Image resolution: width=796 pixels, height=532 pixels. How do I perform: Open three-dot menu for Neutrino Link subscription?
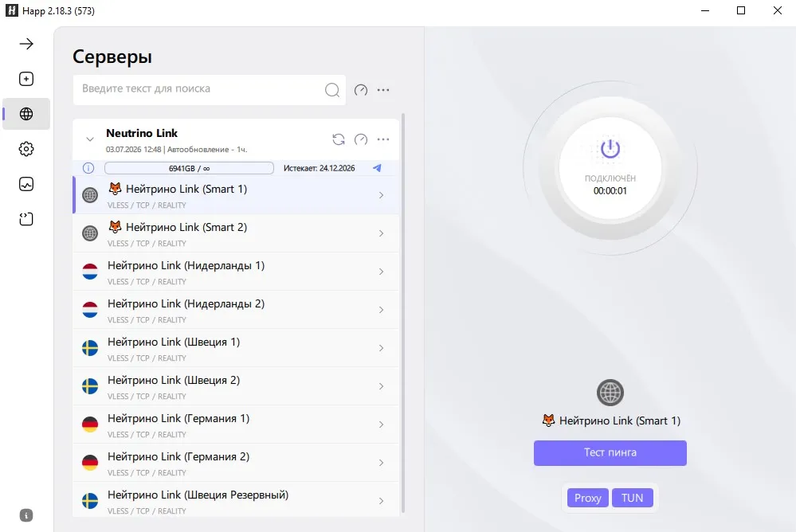(383, 139)
